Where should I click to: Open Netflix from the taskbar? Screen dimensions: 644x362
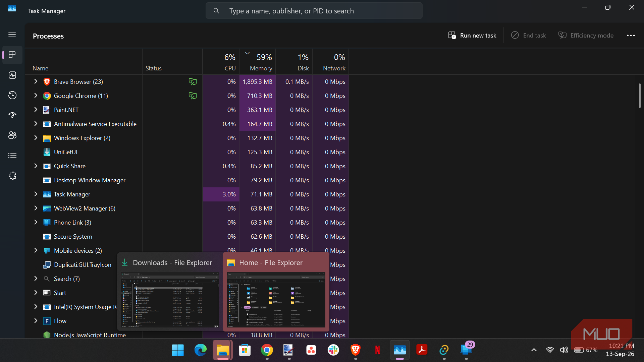378,350
